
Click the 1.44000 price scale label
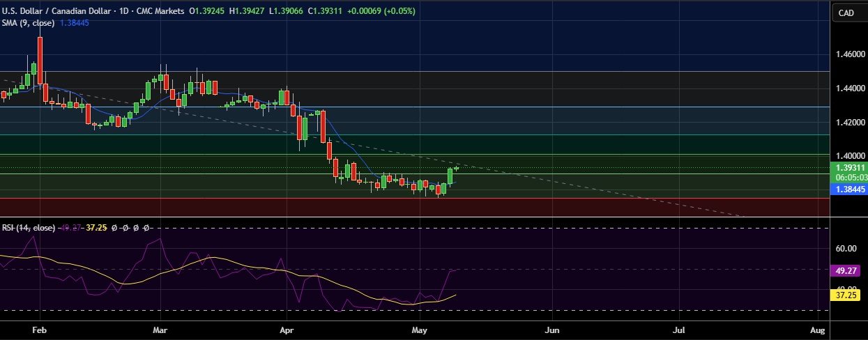(x=849, y=88)
